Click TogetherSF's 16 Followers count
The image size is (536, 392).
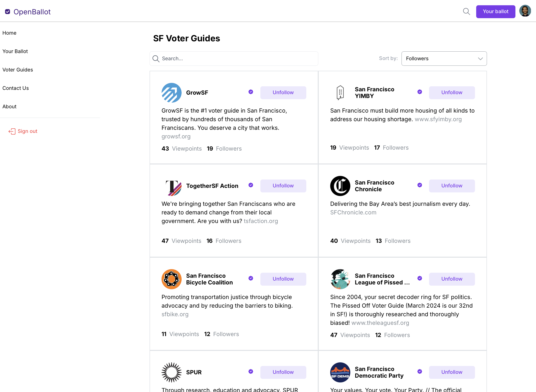click(x=224, y=241)
